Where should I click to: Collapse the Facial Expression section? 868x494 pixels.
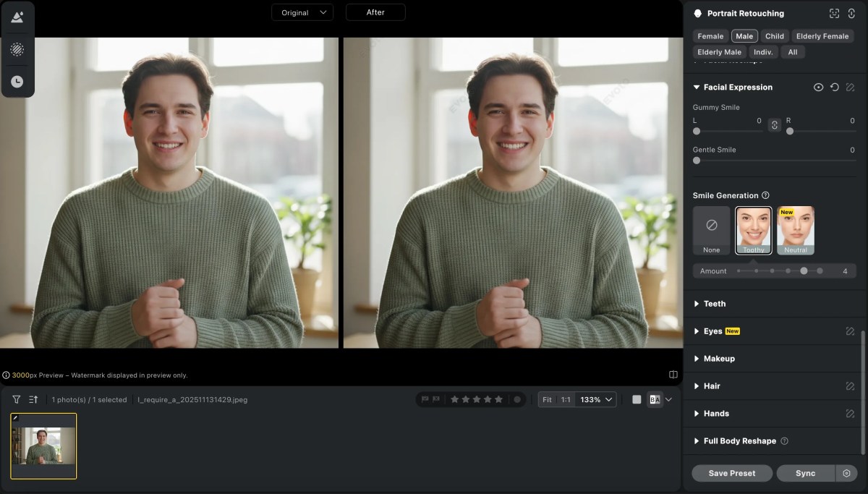pyautogui.click(x=696, y=87)
